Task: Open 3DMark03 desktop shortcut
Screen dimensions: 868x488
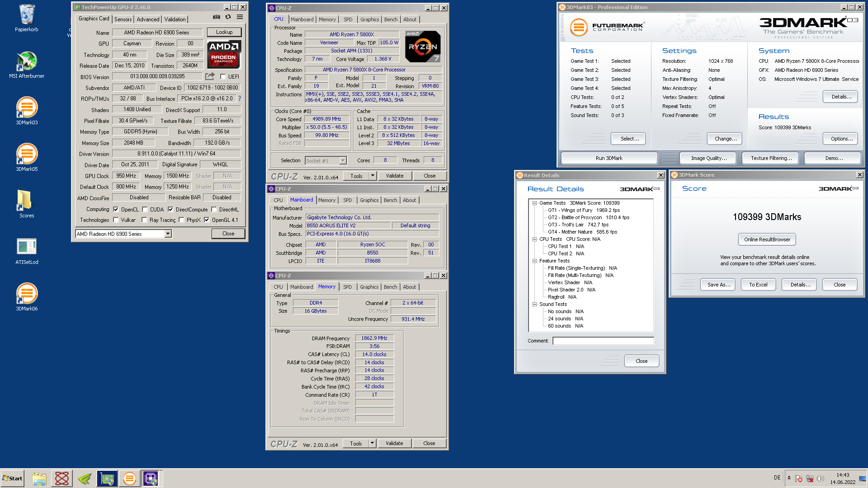Action: pos(27,111)
